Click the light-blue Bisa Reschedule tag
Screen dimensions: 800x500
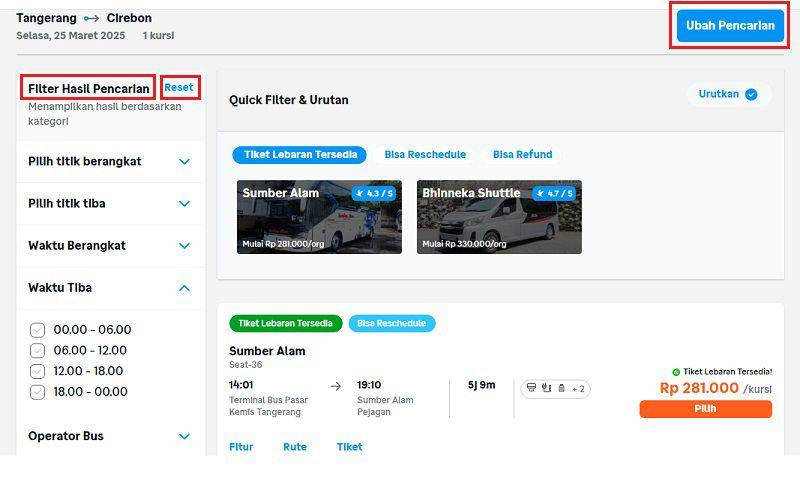(392, 323)
